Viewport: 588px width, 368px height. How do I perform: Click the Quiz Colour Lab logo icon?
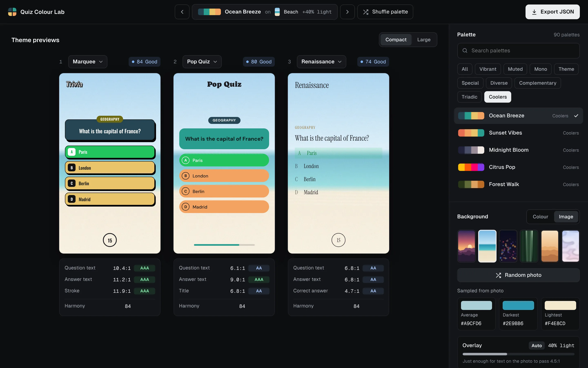pos(12,12)
